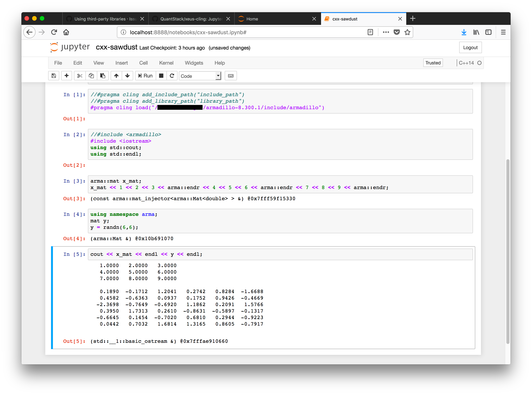Paste cells below icon

pyautogui.click(x=103, y=76)
